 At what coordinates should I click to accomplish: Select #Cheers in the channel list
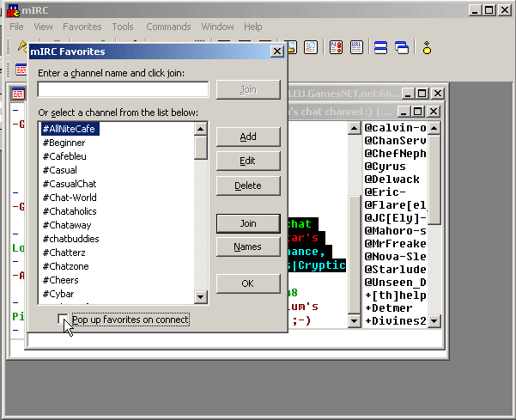pyautogui.click(x=61, y=280)
